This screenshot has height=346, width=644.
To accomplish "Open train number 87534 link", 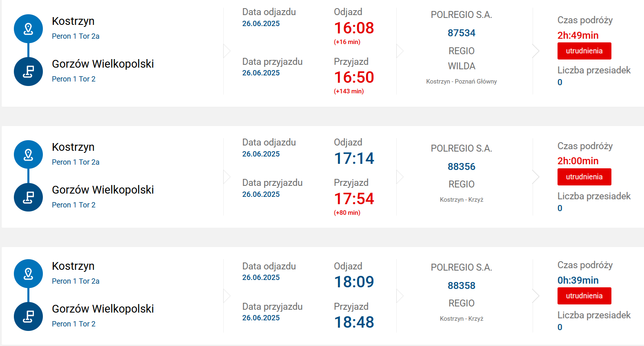I will click(461, 33).
